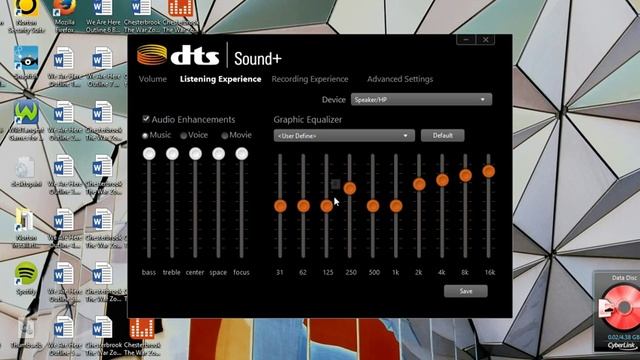This screenshot has width=640, height=360.
Task: Select the Music radio button
Action: (x=145, y=136)
